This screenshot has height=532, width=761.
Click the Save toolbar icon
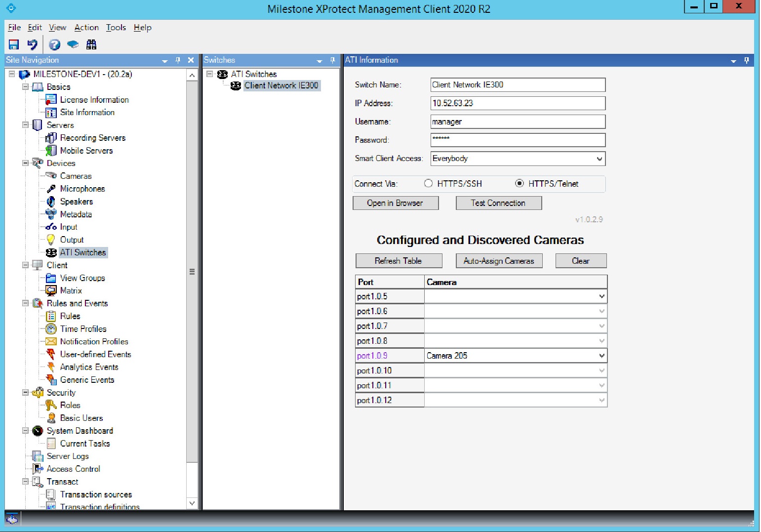[x=14, y=44]
